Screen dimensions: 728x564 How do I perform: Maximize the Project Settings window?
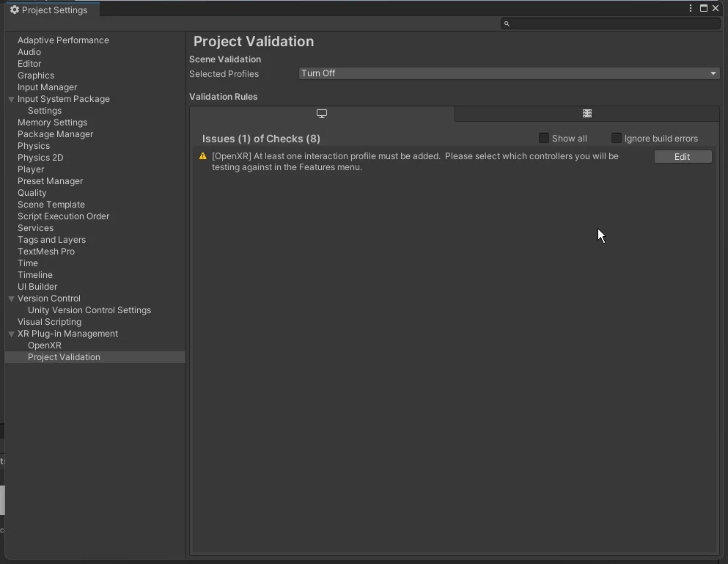(x=704, y=8)
